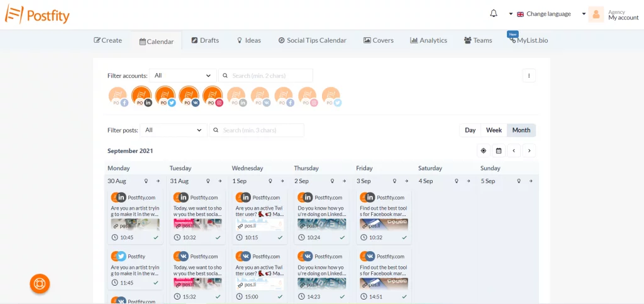
Task: Click the posts search input field
Action: pyautogui.click(x=257, y=130)
